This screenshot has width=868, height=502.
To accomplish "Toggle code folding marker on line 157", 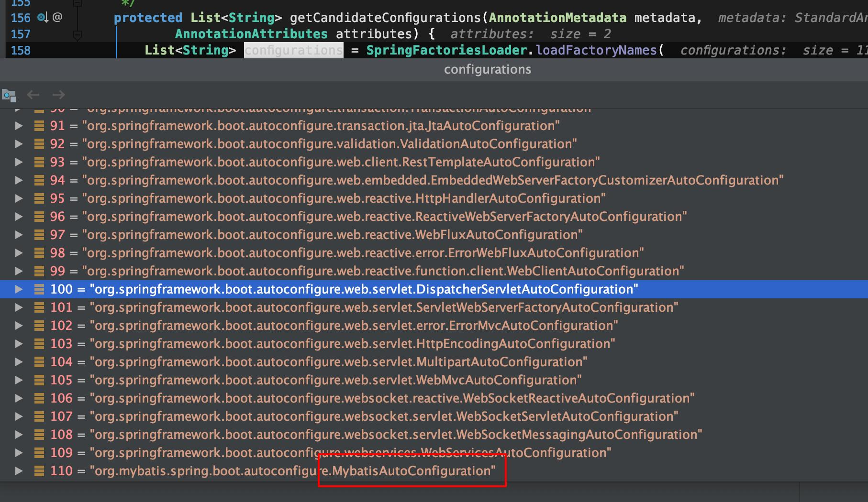I will 78,34.
